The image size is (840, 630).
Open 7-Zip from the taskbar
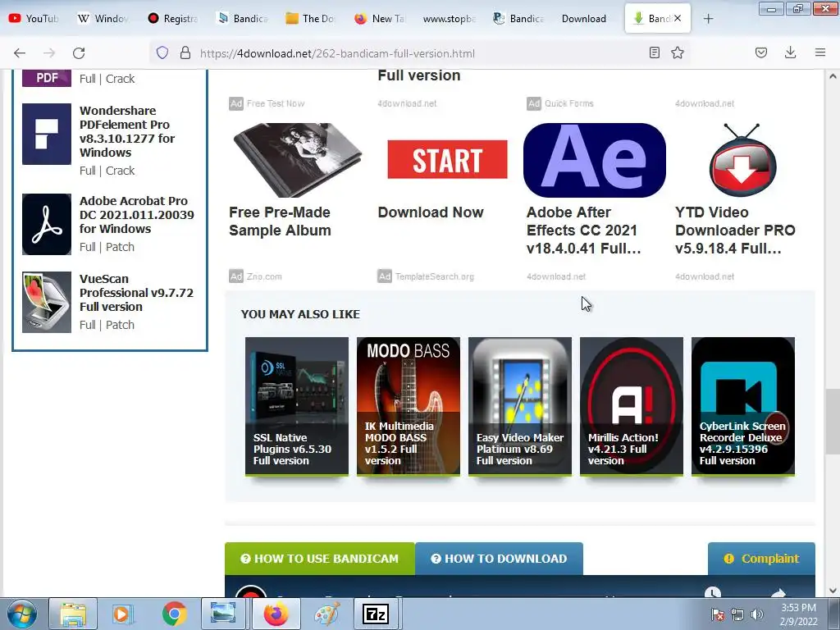376,614
